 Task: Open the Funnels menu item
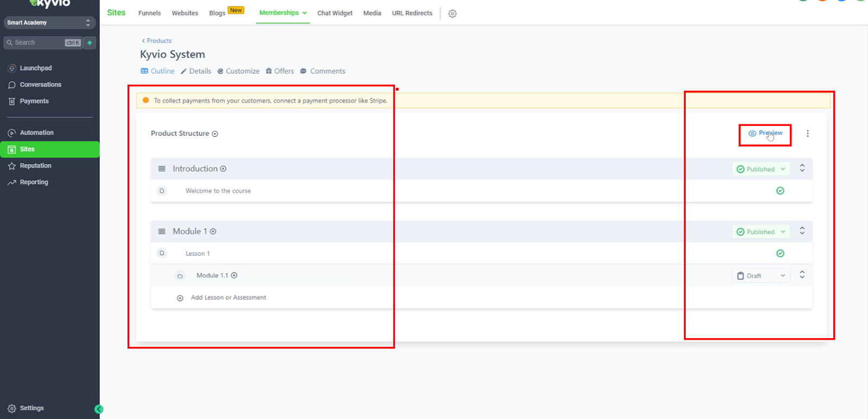pos(149,13)
